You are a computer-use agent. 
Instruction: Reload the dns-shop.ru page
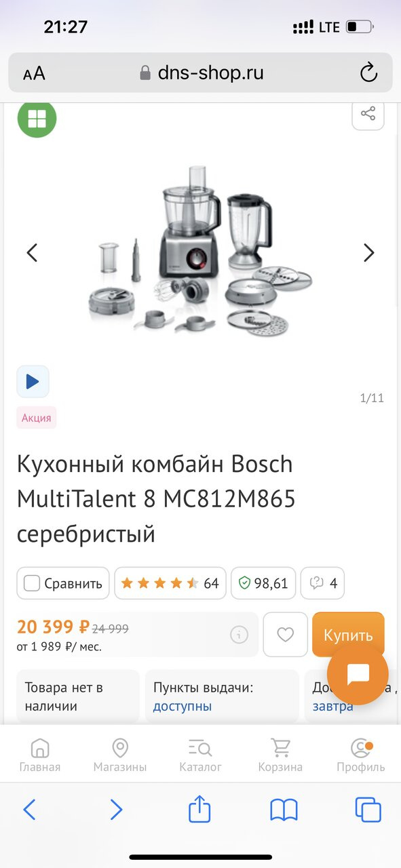click(x=368, y=73)
